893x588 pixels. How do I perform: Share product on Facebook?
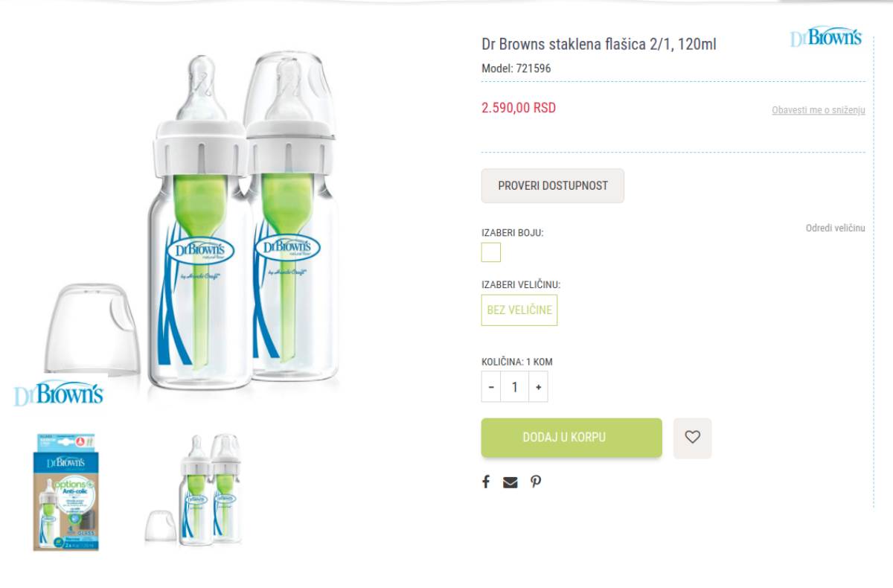(x=486, y=482)
